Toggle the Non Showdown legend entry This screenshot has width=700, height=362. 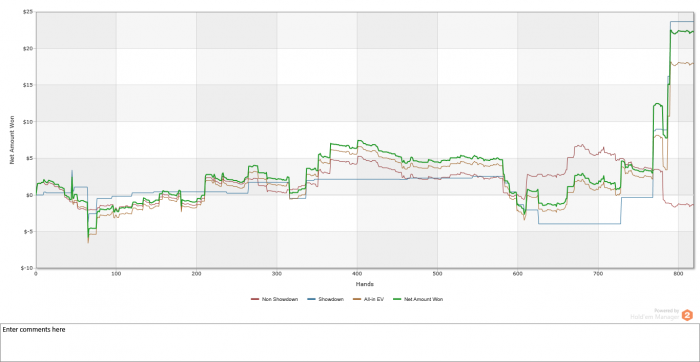pyautogui.click(x=274, y=299)
